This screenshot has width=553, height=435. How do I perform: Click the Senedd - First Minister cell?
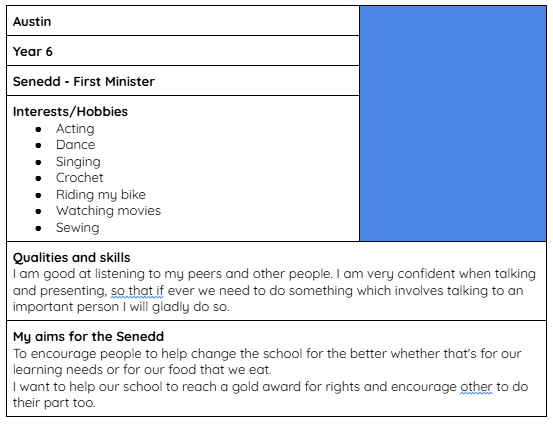coord(183,81)
